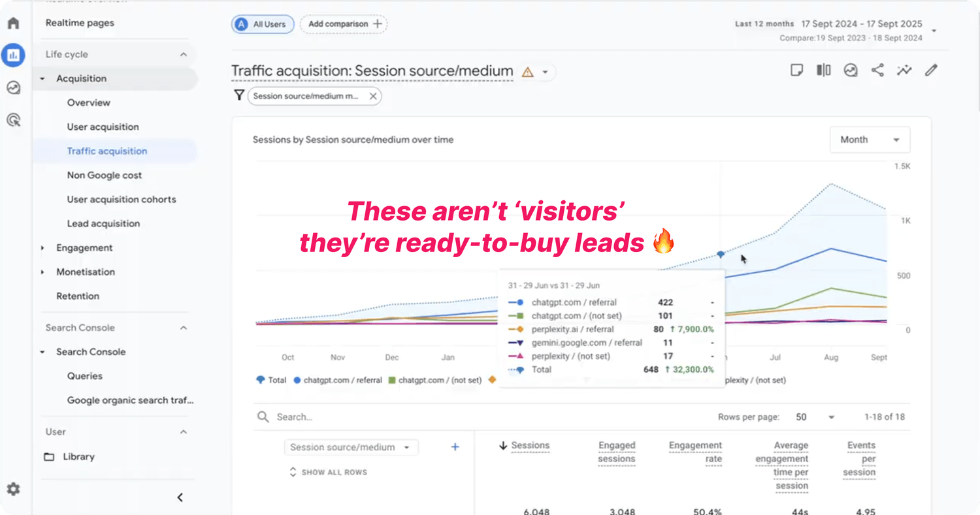The width and height of the screenshot is (980, 515).
Task: Toggle the compare columns view icon
Action: pos(823,70)
